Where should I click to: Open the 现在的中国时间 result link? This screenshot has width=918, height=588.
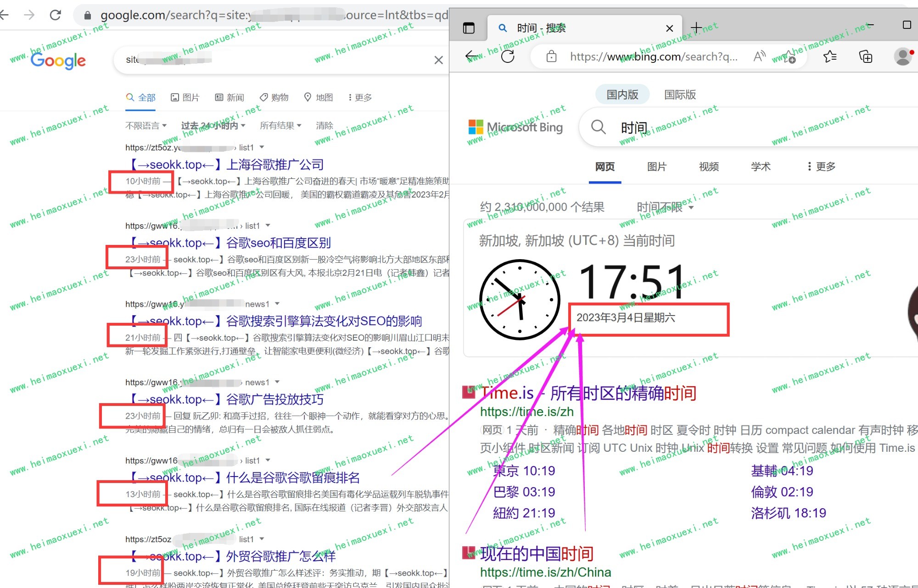(537, 554)
